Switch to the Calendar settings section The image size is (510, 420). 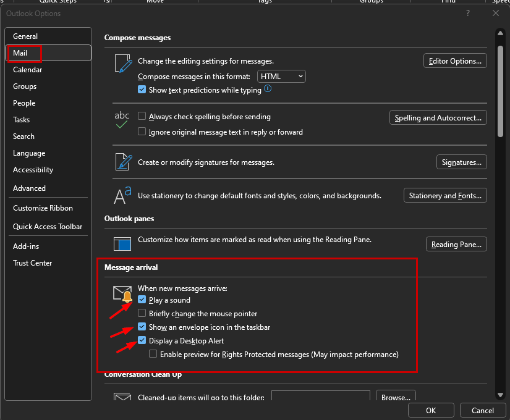29,69
